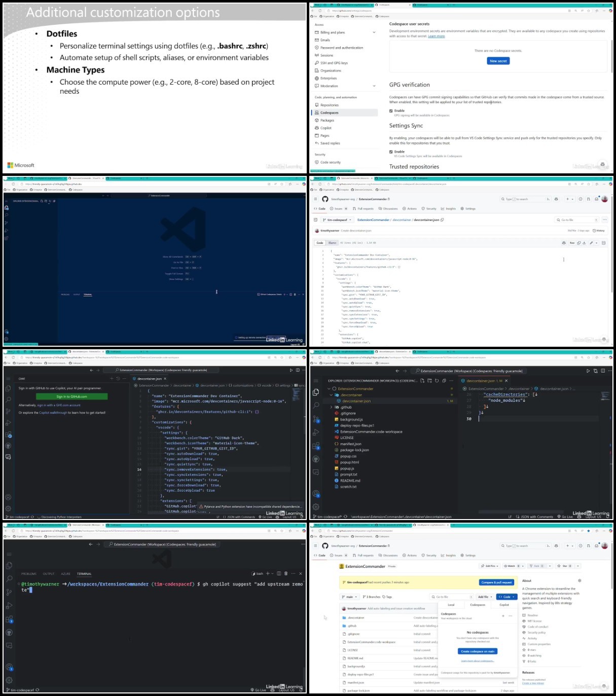Switch to Copilot tab in Code popup
The height and width of the screenshot is (696, 616).
click(504, 605)
